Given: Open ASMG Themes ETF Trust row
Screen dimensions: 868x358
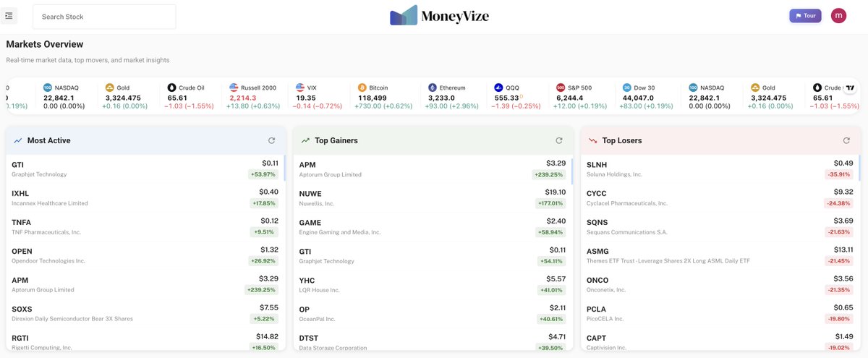Looking at the screenshot, I should pyautogui.click(x=720, y=255).
